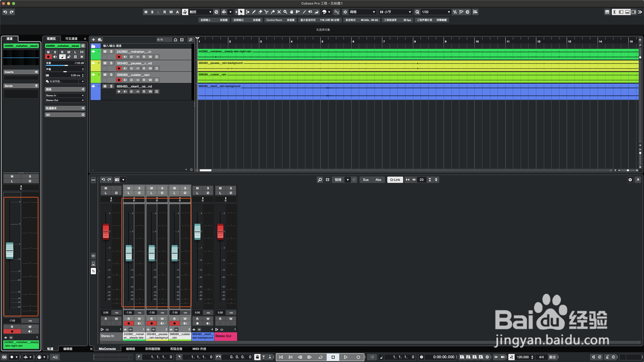Click the transport Stop button
The width and height of the screenshot is (644, 362).
333,357
